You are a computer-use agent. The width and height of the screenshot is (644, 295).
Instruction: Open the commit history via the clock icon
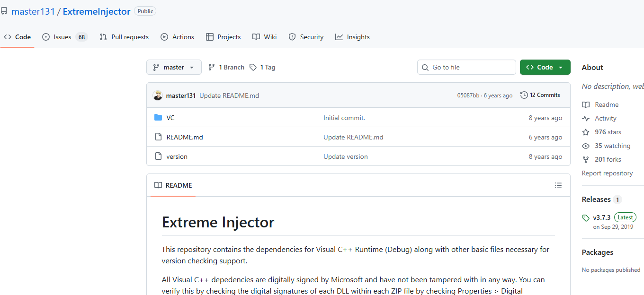click(x=524, y=95)
